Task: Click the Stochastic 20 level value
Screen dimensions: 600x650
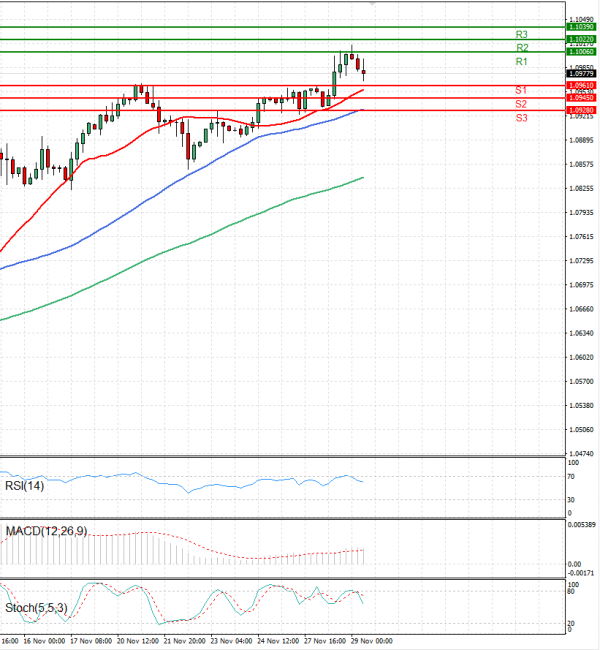Action: click(571, 623)
